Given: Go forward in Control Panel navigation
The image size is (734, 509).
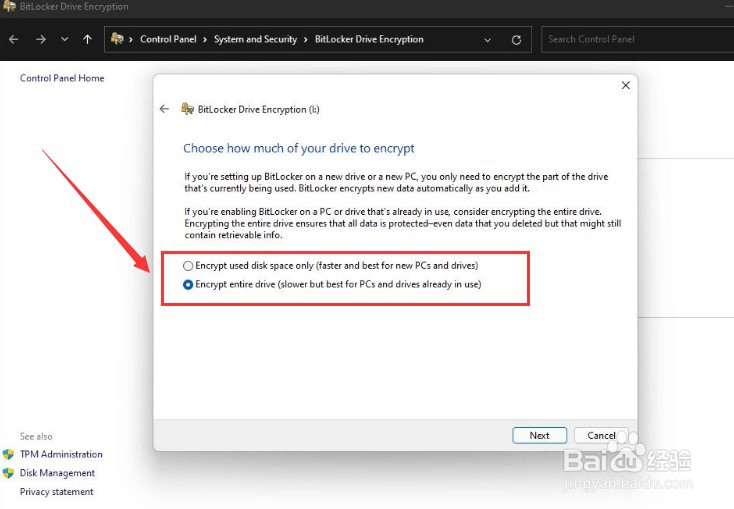Looking at the screenshot, I should (x=41, y=39).
